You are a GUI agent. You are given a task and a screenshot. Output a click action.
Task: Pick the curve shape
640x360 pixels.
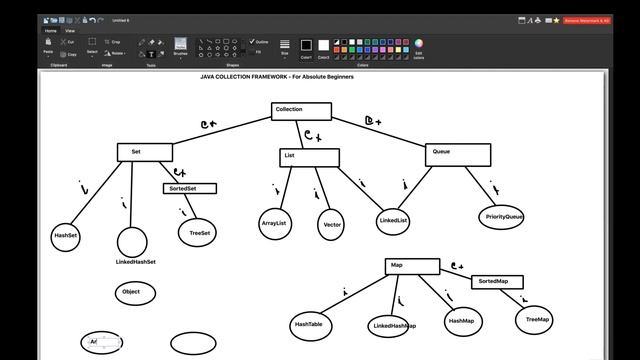pyautogui.click(x=209, y=41)
